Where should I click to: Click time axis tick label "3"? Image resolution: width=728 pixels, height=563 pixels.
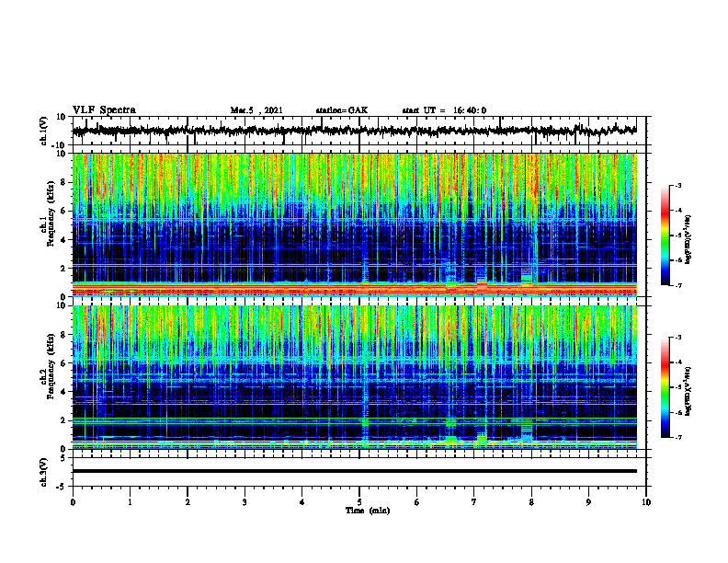[245, 502]
